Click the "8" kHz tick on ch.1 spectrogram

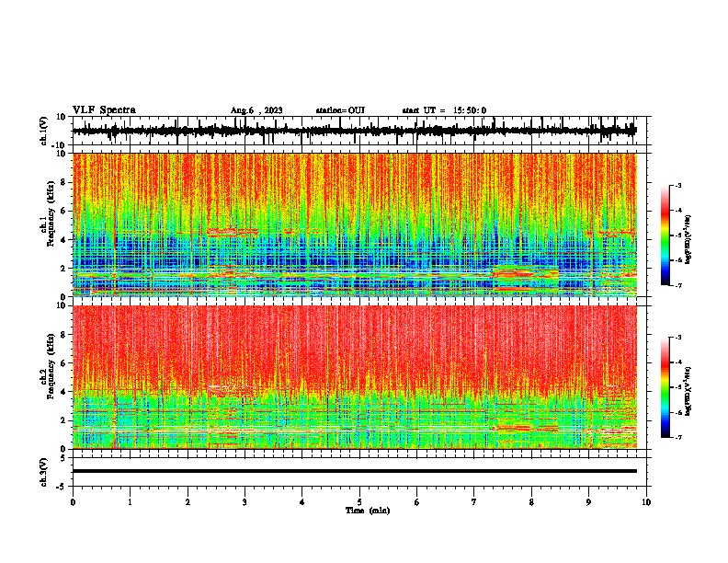pyautogui.click(x=63, y=182)
